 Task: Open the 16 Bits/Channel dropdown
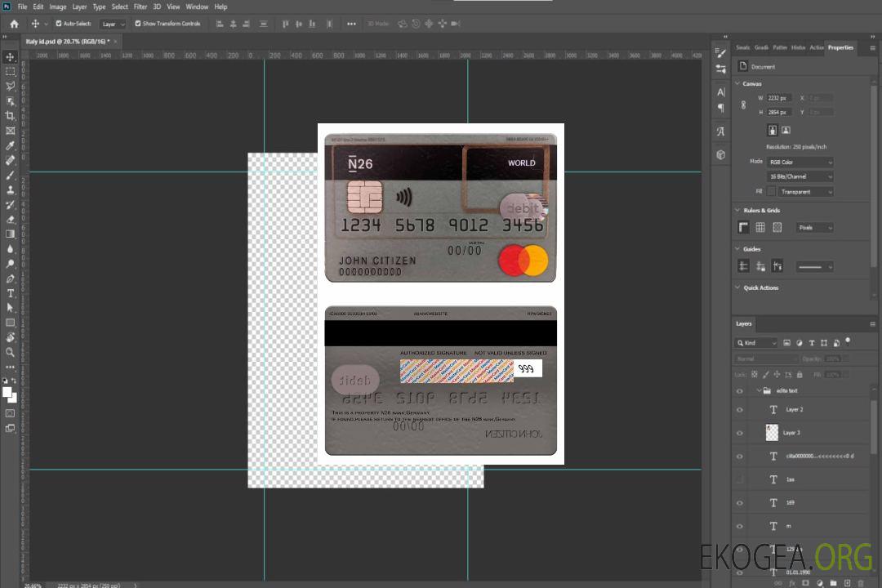(800, 176)
